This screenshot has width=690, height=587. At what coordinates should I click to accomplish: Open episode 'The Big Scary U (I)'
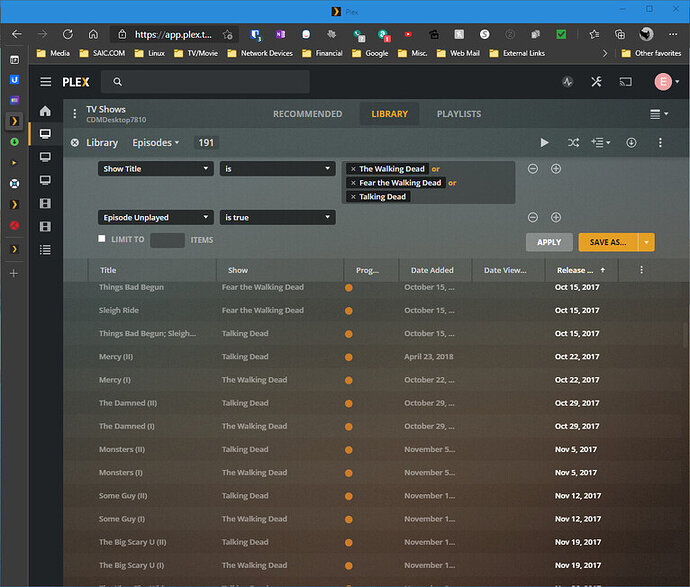tap(132, 565)
